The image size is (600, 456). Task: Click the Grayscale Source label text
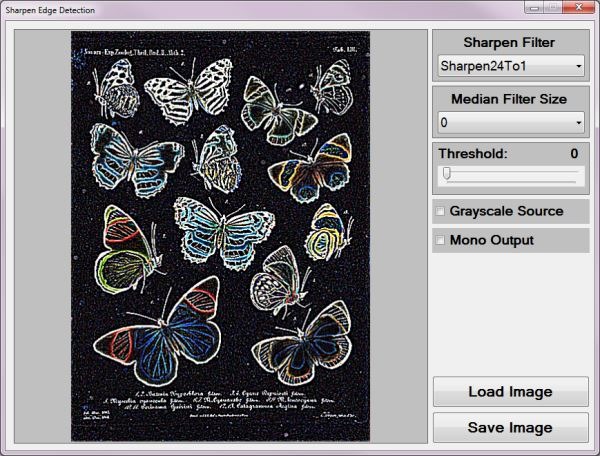[x=506, y=212]
